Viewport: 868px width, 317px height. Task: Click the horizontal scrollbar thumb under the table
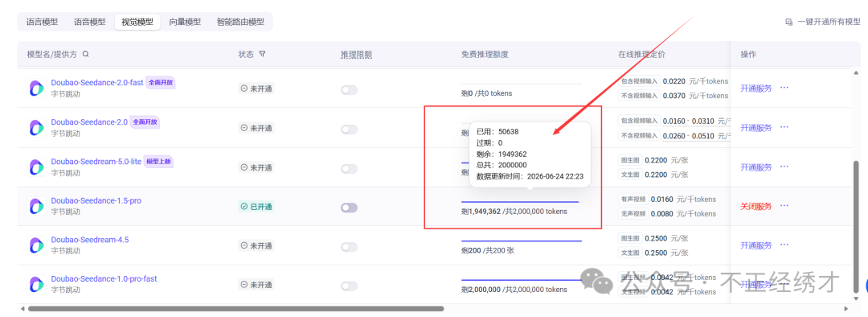[x=235, y=309]
